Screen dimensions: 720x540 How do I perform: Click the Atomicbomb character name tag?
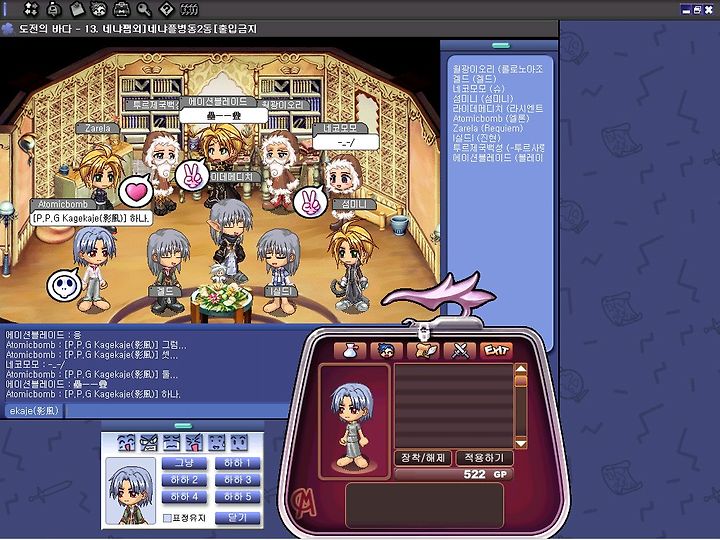tap(63, 204)
